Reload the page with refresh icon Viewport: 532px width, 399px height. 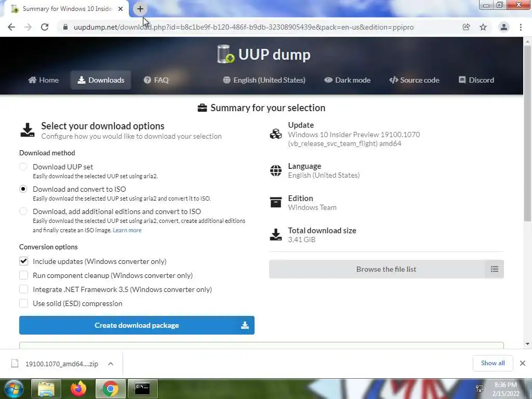point(45,27)
